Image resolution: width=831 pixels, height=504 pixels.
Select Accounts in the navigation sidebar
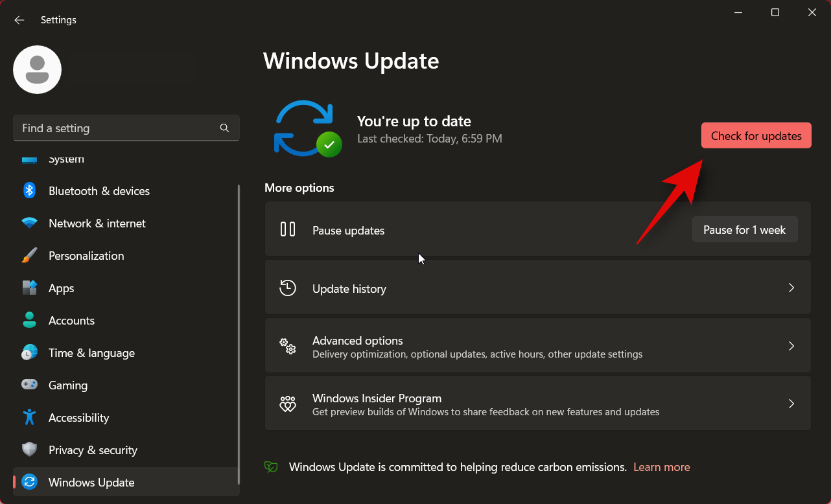pos(71,320)
